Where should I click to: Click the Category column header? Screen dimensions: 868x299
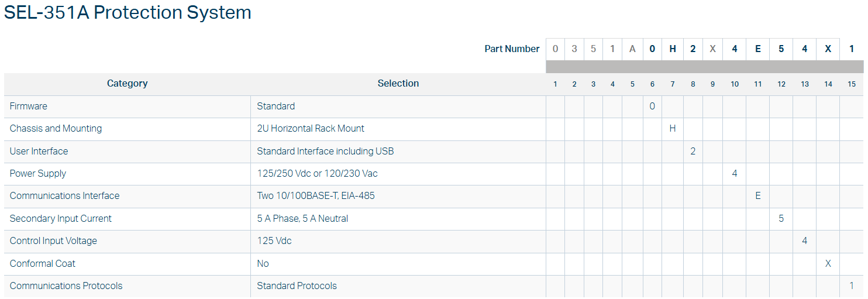[x=127, y=84]
